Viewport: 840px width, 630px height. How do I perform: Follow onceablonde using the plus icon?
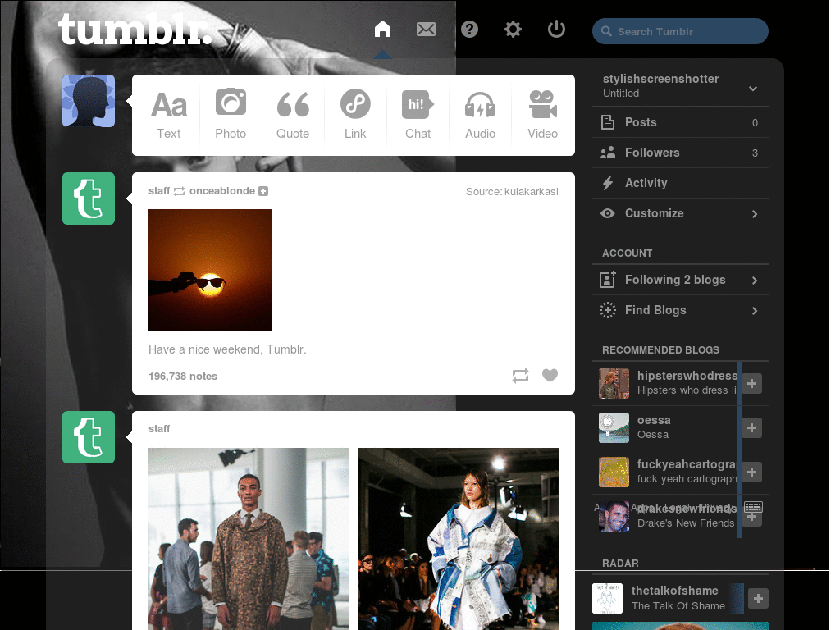pos(263,191)
